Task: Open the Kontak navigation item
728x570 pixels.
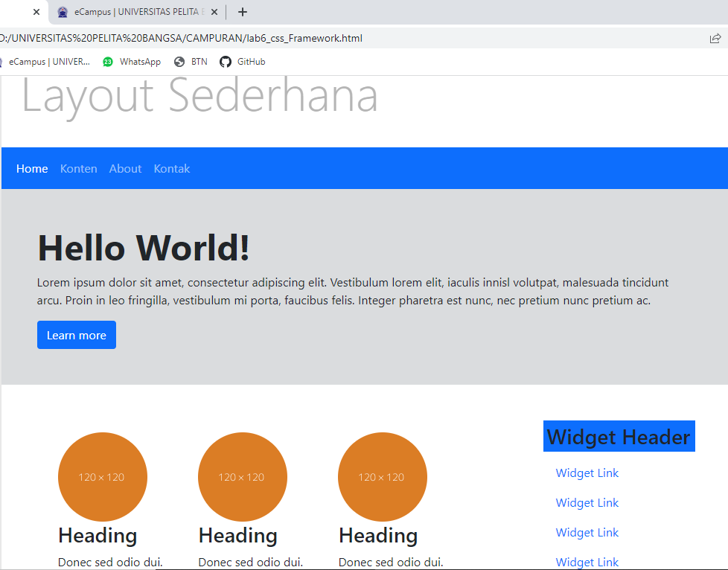Action: pyautogui.click(x=172, y=168)
